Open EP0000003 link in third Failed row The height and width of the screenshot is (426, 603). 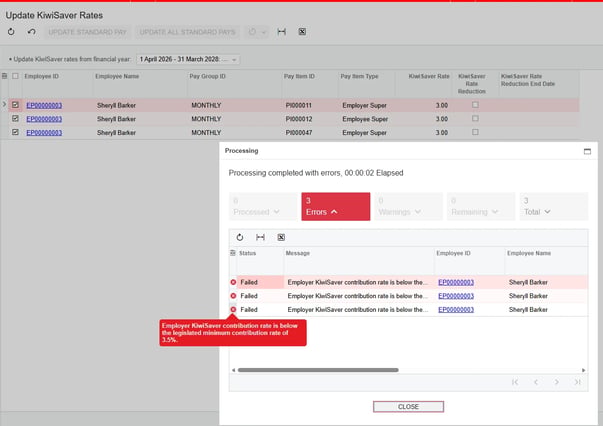tap(456, 310)
